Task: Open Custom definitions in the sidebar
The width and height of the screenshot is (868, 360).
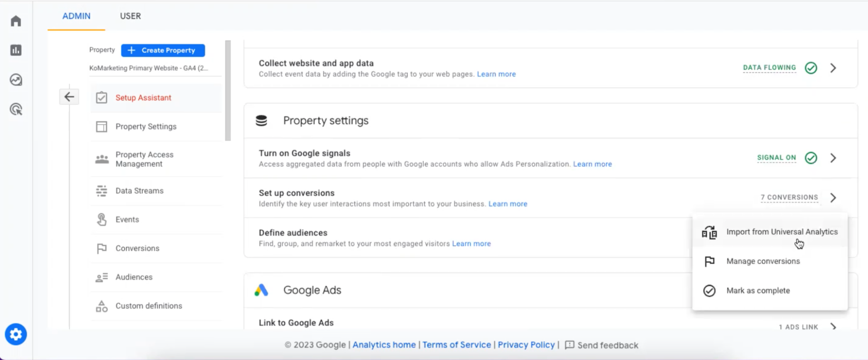Action: click(156, 306)
